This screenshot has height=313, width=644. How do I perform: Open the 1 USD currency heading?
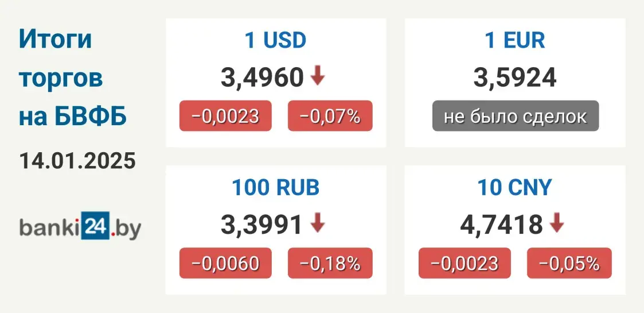(275, 40)
